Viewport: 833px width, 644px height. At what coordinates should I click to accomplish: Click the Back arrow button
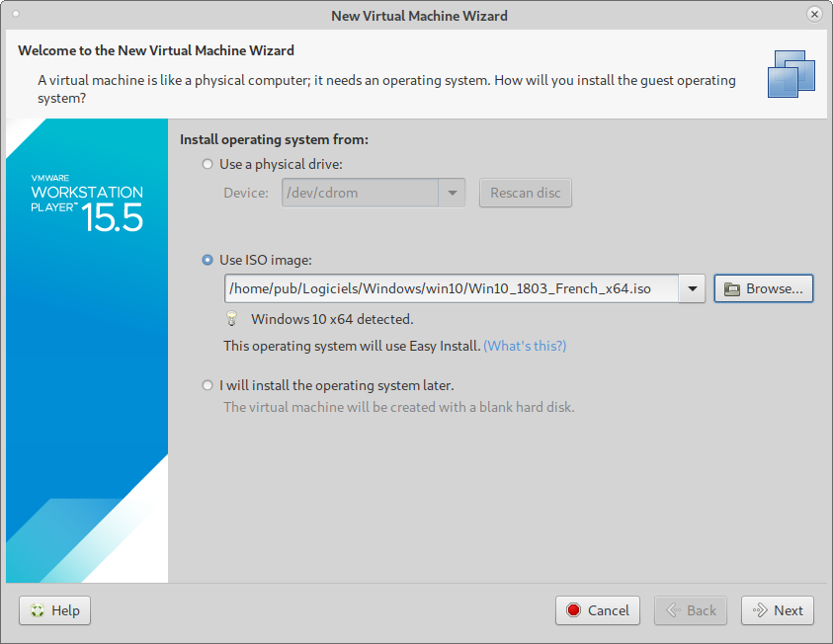pos(691,610)
